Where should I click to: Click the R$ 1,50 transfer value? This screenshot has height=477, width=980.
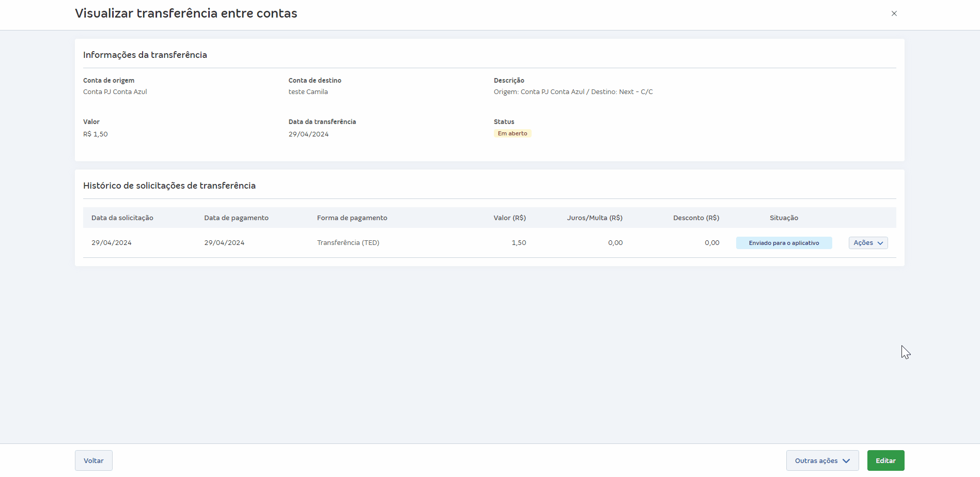coord(96,134)
